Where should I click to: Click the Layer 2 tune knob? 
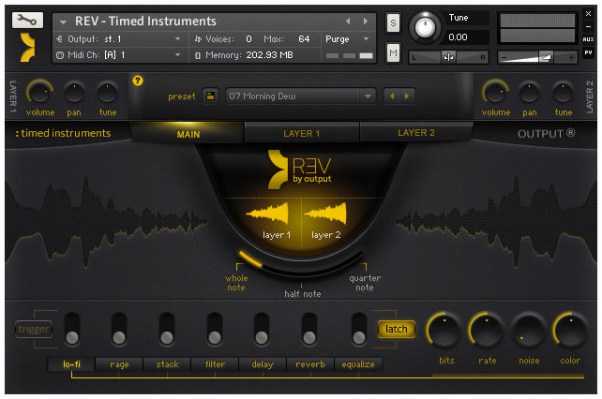(563, 93)
